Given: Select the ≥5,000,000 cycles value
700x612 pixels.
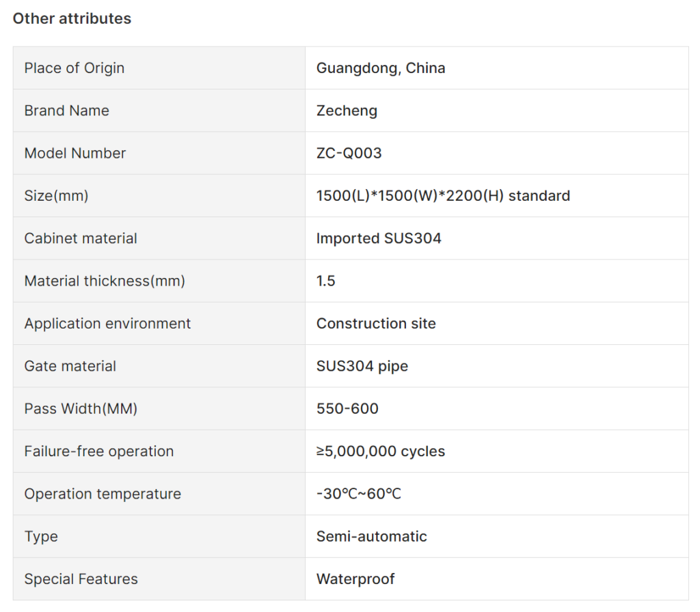Looking at the screenshot, I should [380, 451].
